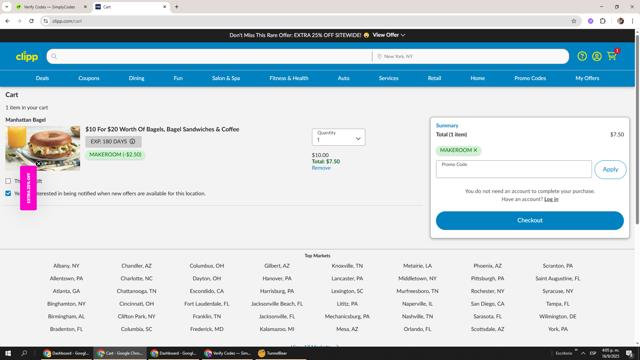This screenshot has width=640, height=360.
Task: Open the Services category
Action: (389, 78)
